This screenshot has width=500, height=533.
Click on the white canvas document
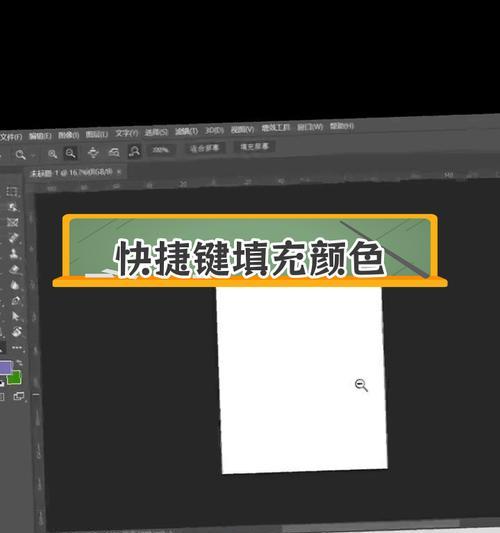click(302, 380)
